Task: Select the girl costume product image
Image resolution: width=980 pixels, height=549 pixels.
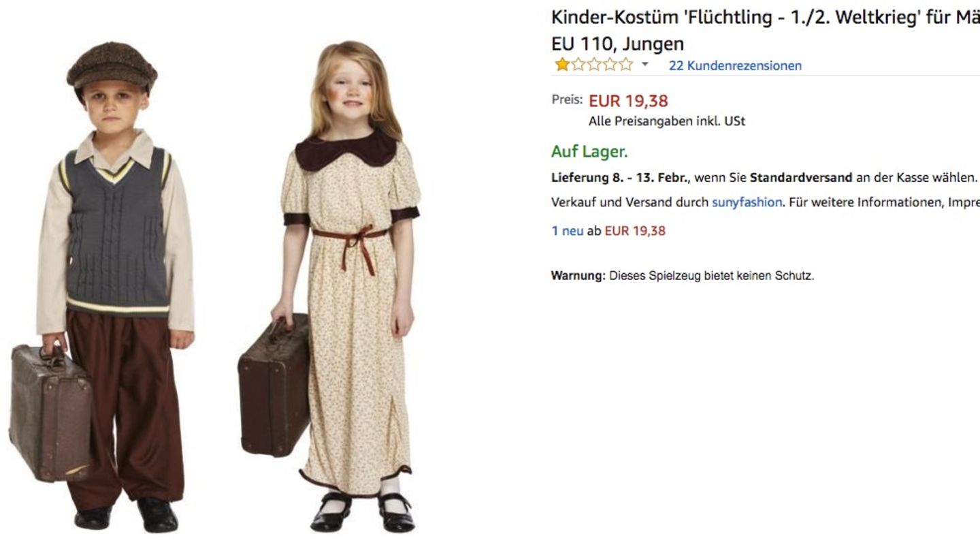Action: click(329, 287)
